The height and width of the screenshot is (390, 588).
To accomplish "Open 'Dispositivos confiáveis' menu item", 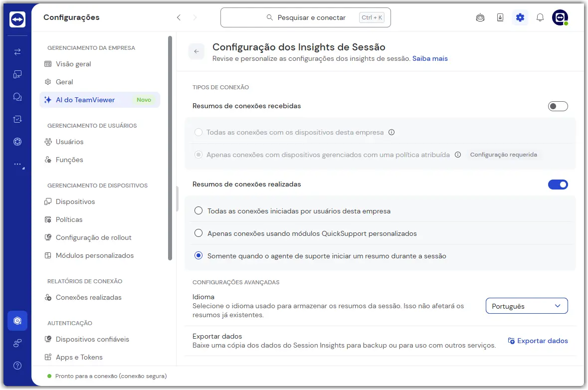I will (x=100, y=339).
